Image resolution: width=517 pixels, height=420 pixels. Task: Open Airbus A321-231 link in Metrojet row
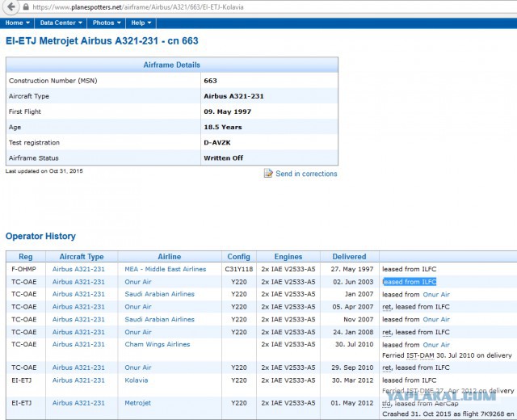[78, 403]
